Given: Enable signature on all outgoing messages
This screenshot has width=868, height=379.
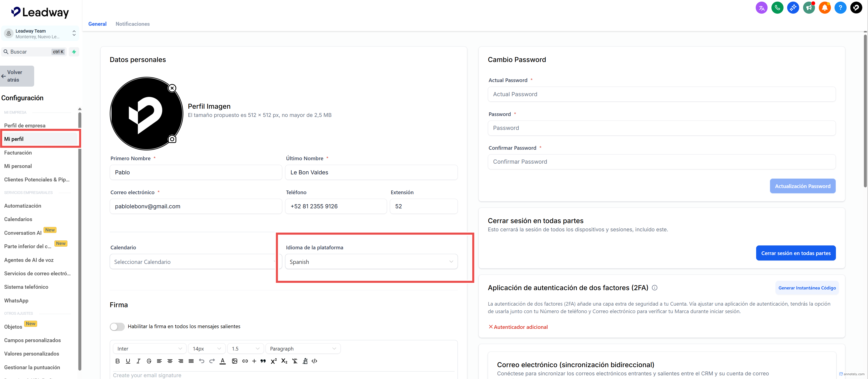Looking at the screenshot, I should pyautogui.click(x=117, y=326).
